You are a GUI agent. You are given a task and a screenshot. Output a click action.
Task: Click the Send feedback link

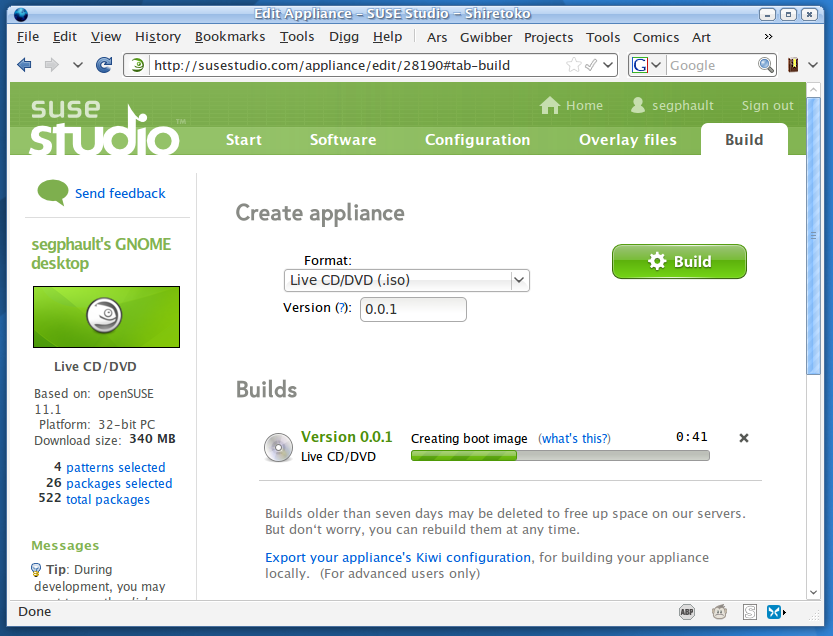[x=120, y=193]
